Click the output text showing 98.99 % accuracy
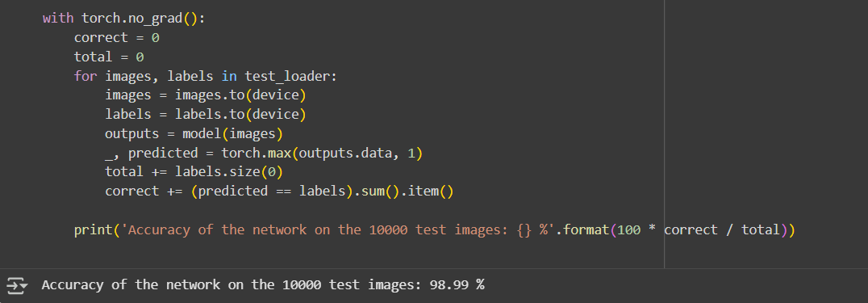 (263, 285)
